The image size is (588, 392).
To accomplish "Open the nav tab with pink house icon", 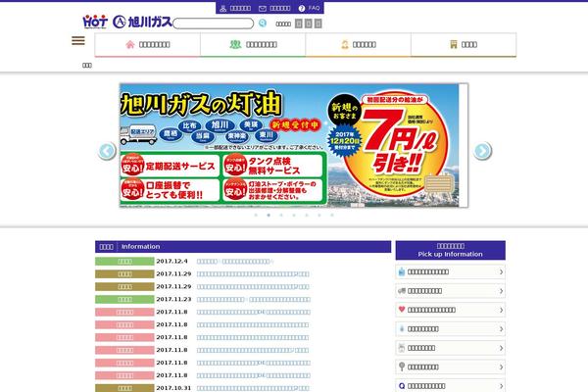I will point(147,45).
